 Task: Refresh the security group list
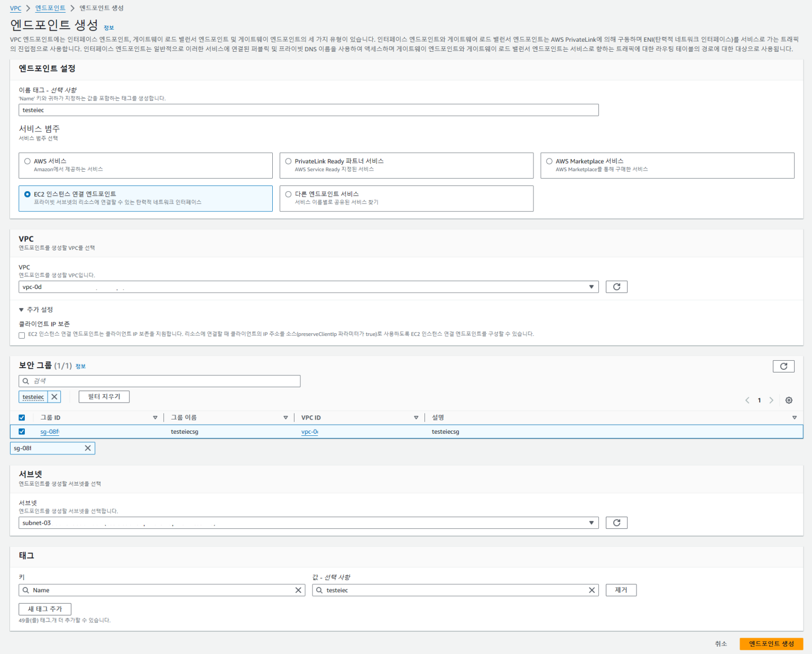pos(783,366)
